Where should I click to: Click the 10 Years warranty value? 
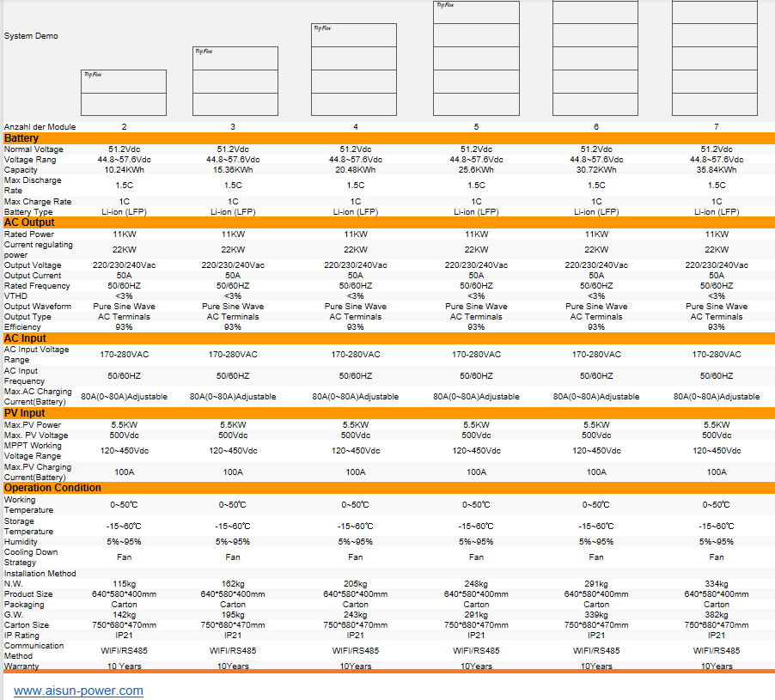(x=124, y=666)
